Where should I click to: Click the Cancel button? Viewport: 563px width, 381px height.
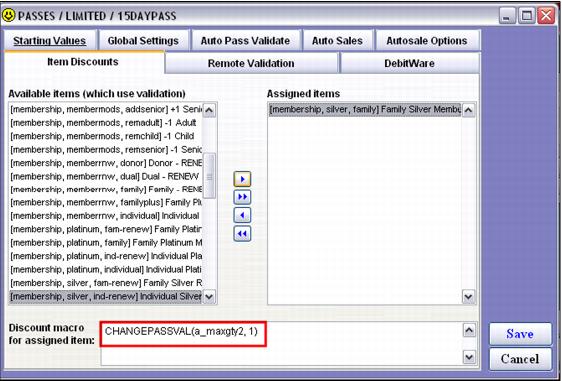520,359
